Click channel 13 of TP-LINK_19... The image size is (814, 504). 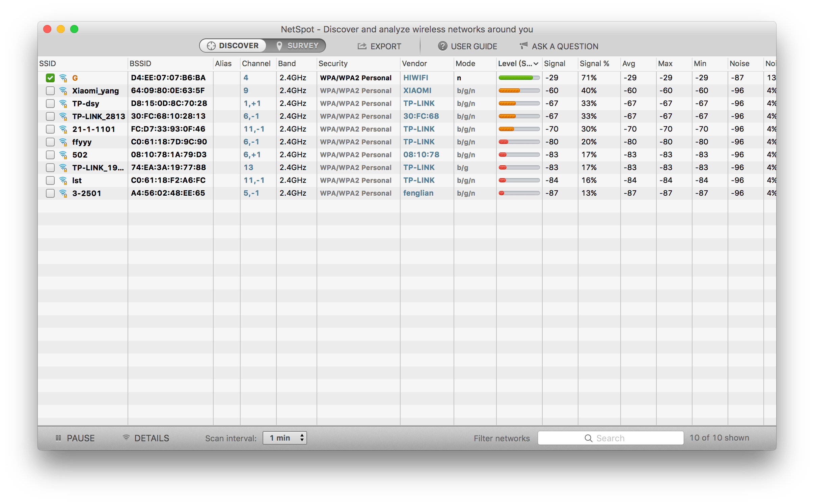248,167
